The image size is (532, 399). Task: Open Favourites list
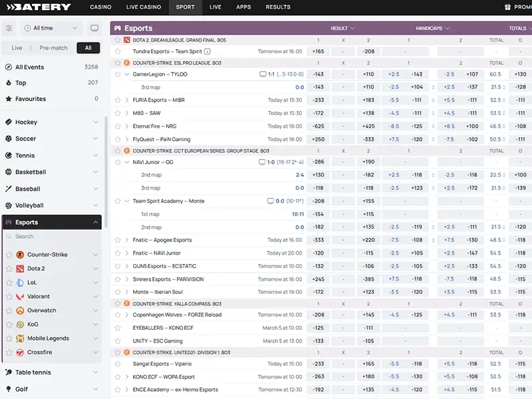coord(52,99)
